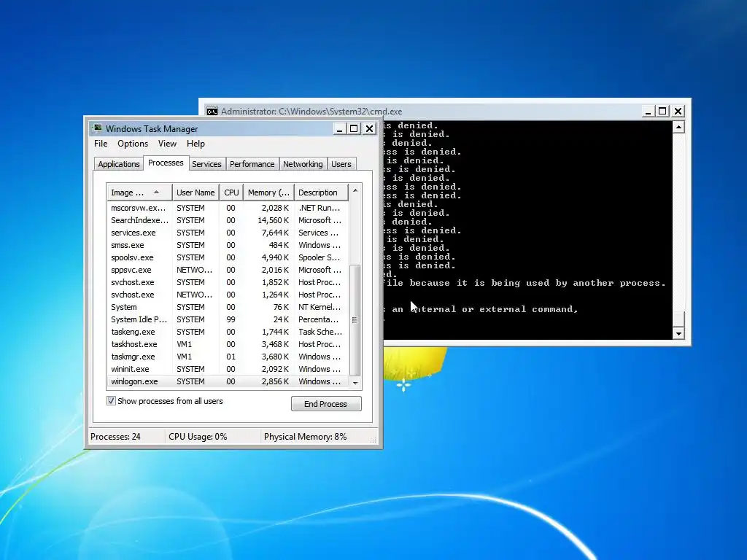This screenshot has height=560, width=747.
Task: Select the taskmgr.exe process
Action: [228, 357]
